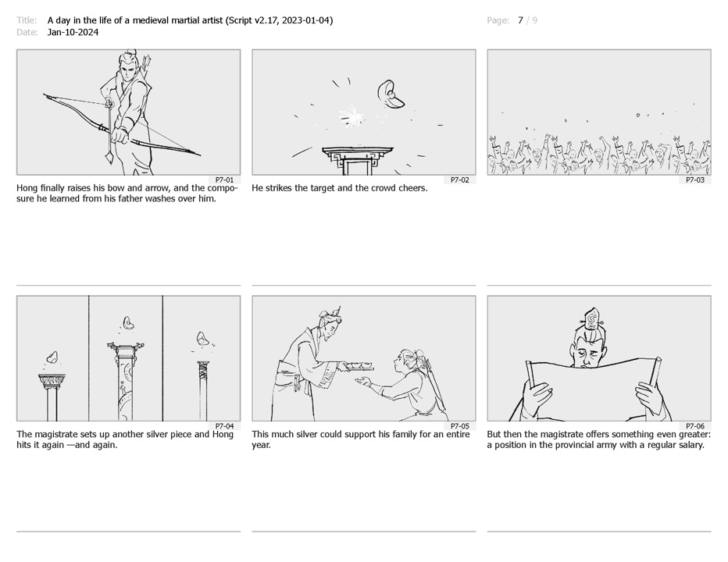Click the P7-04 panel label
Image resolution: width=728 pixels, height=562 pixels.
click(x=224, y=426)
